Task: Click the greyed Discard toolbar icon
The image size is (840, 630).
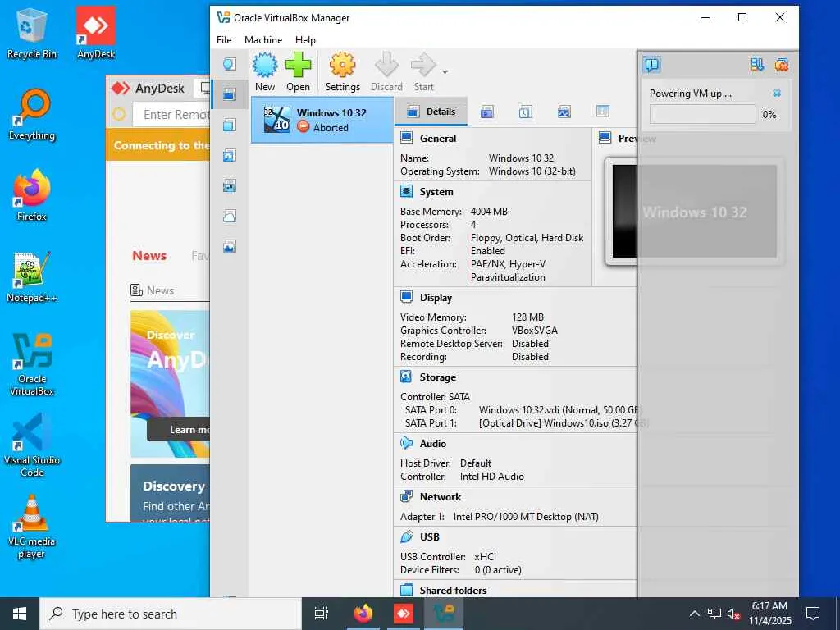Action: (386, 66)
